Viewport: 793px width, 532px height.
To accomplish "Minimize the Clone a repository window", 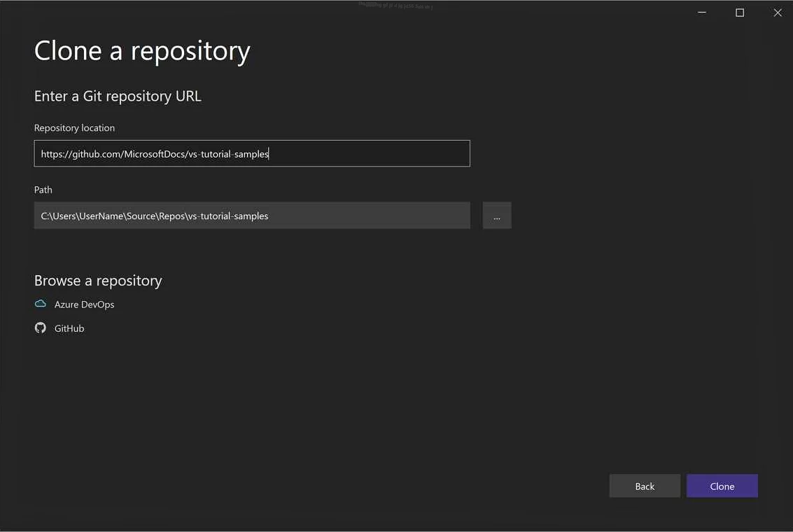I will (x=701, y=12).
